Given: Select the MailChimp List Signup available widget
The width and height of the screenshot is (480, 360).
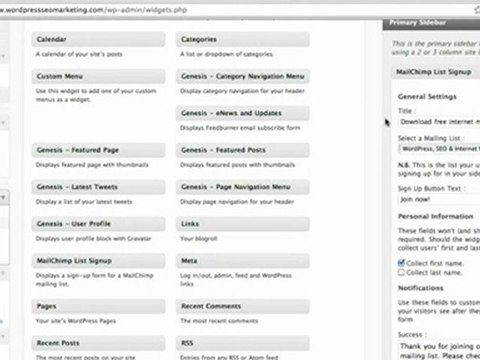Looking at the screenshot, I should tap(98, 261).
